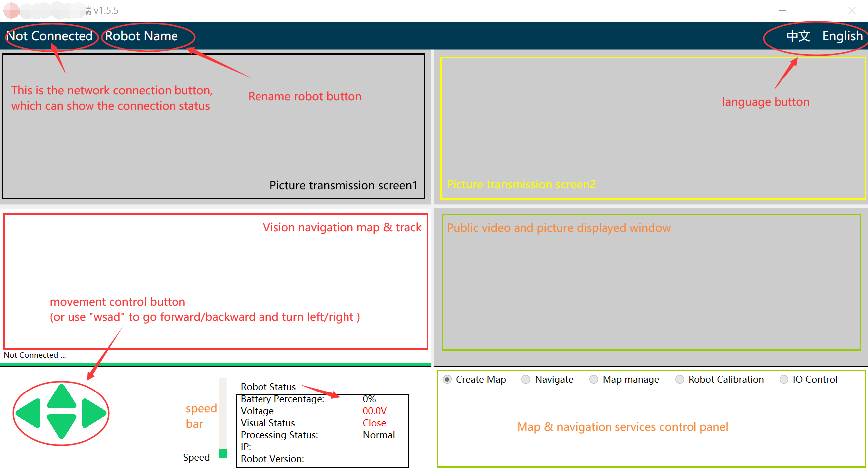Switch language to 中文

click(798, 36)
